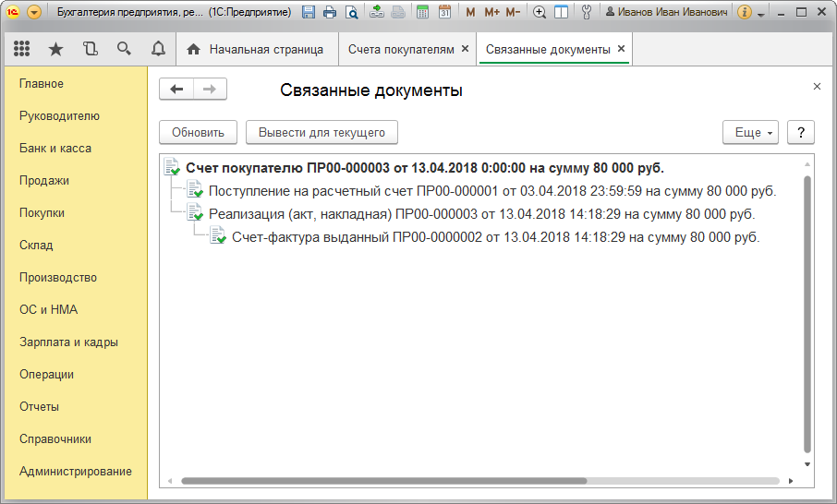Click the horizontal scrollbar of document tree
The height and width of the screenshot is (504, 837).
(383, 481)
